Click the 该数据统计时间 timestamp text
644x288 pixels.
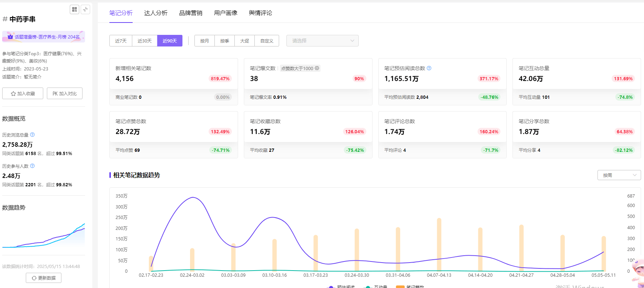pos(41,267)
